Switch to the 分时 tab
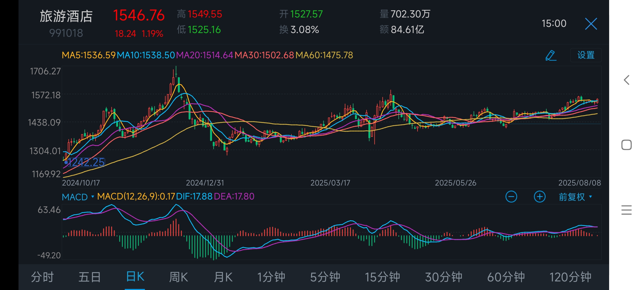Screen dimensions: 644x290 click(42, 277)
